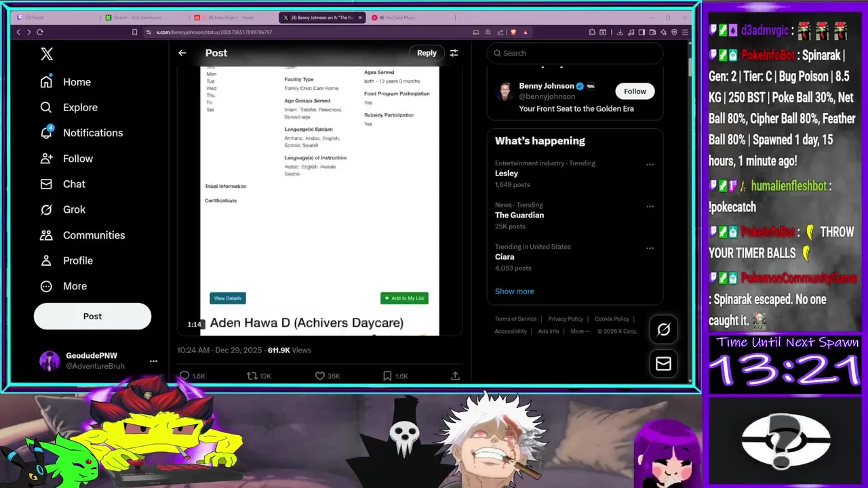Click Benny Johnson's avatar
The height and width of the screenshot is (488, 868).
point(505,91)
